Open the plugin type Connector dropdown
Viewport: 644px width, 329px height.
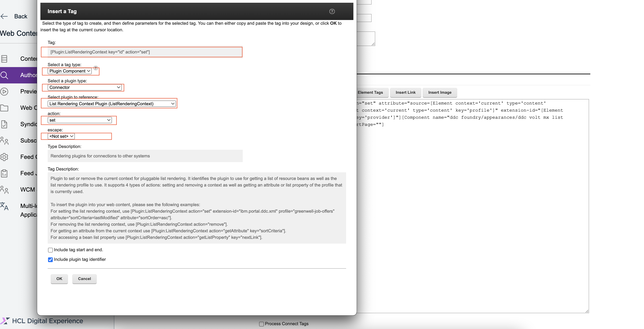84,87
